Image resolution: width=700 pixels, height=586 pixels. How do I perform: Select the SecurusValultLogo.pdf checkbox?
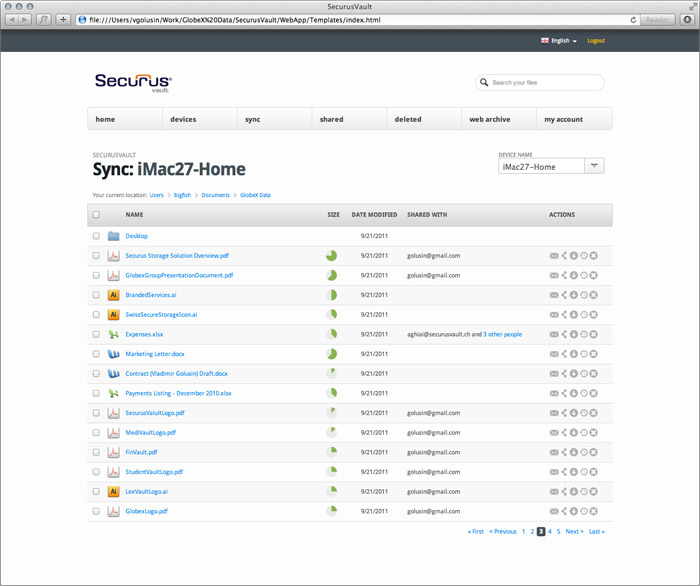point(96,413)
